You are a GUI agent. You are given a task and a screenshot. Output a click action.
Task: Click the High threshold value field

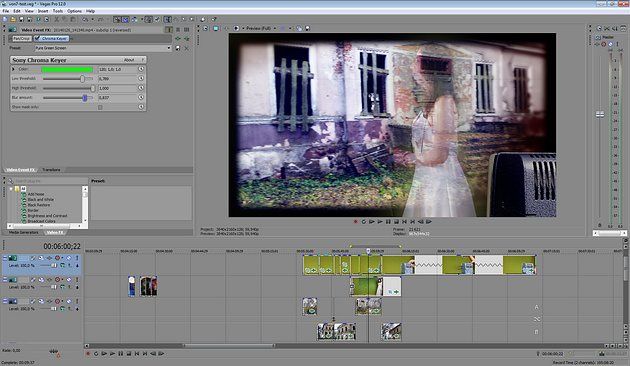click(x=117, y=88)
